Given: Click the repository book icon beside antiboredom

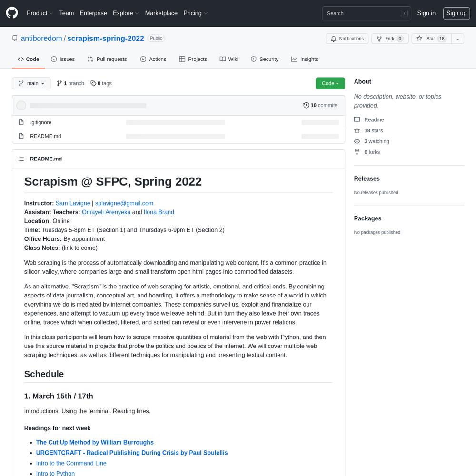Looking at the screenshot, I should (x=15, y=38).
